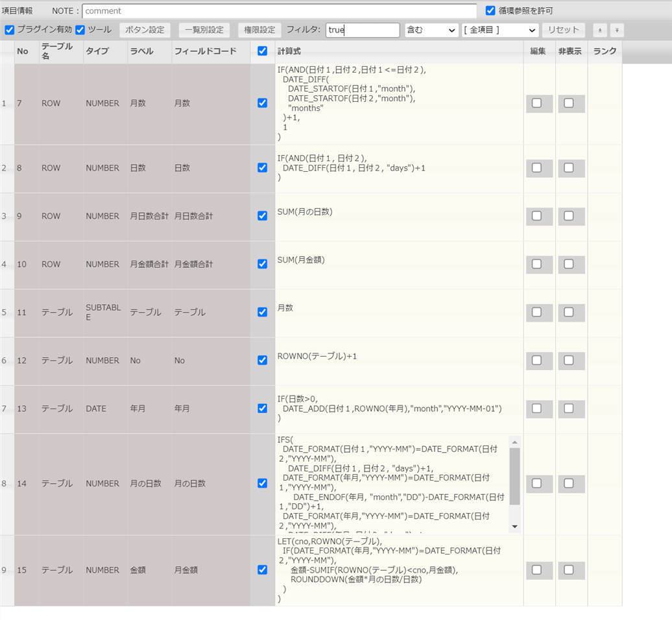Check the 非表示 box for 年月 row
The image size is (672, 620).
click(x=569, y=409)
